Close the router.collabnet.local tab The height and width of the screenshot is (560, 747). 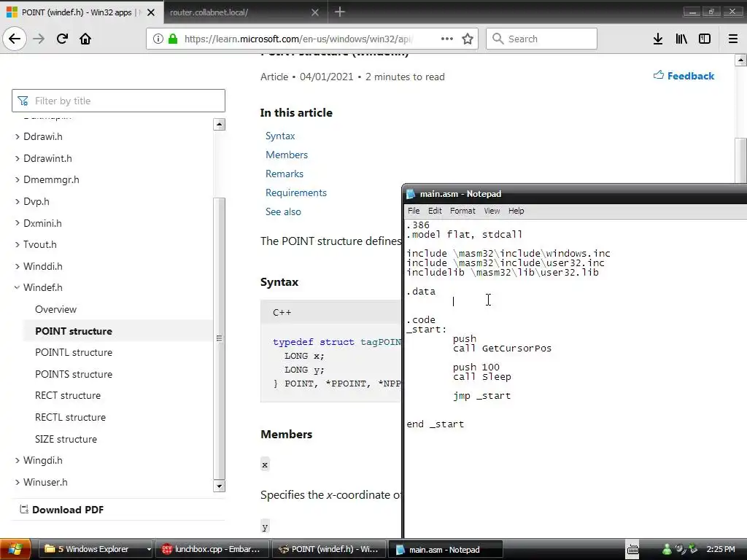(x=315, y=12)
